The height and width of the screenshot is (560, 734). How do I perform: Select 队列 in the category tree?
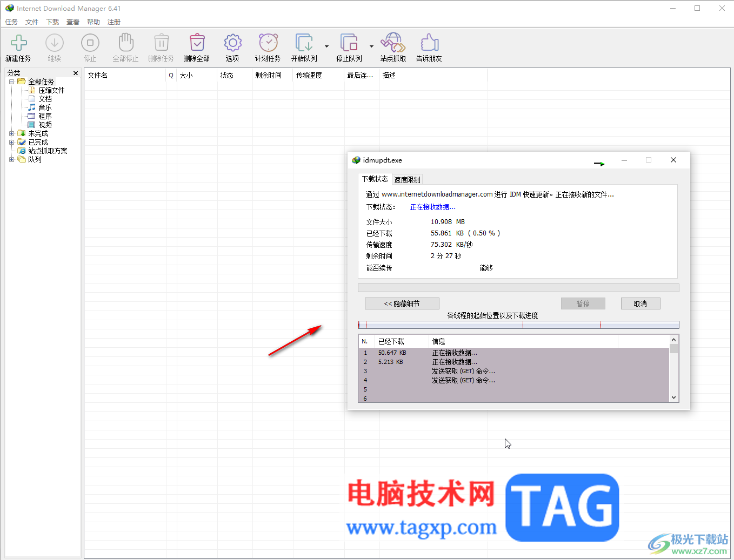35,159
